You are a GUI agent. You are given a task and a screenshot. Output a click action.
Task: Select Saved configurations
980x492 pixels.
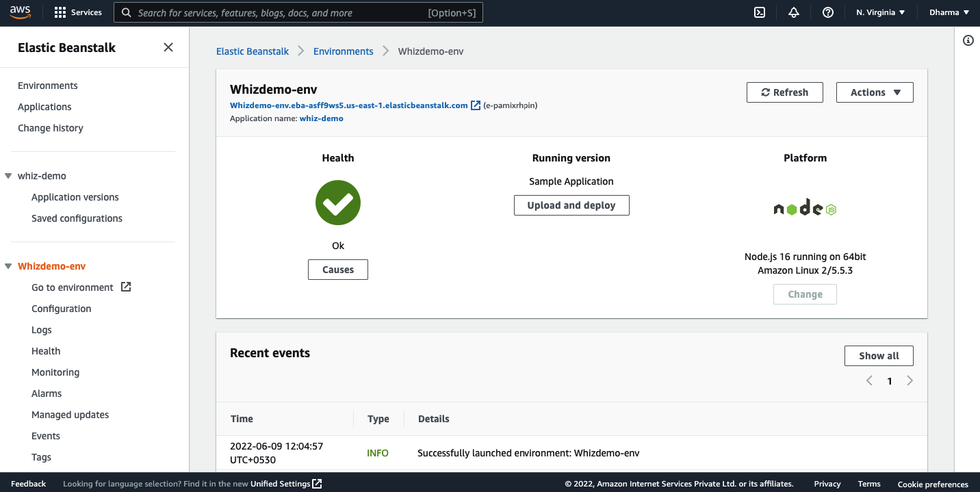[x=77, y=218]
